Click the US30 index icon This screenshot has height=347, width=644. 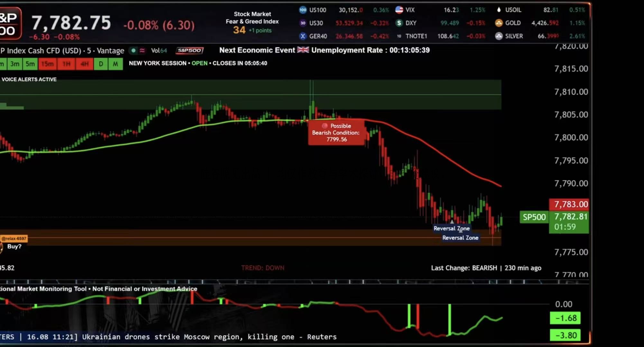(303, 23)
